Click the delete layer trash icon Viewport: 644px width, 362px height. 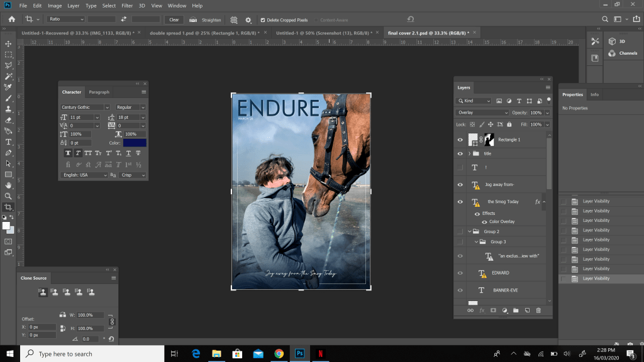[538, 310]
